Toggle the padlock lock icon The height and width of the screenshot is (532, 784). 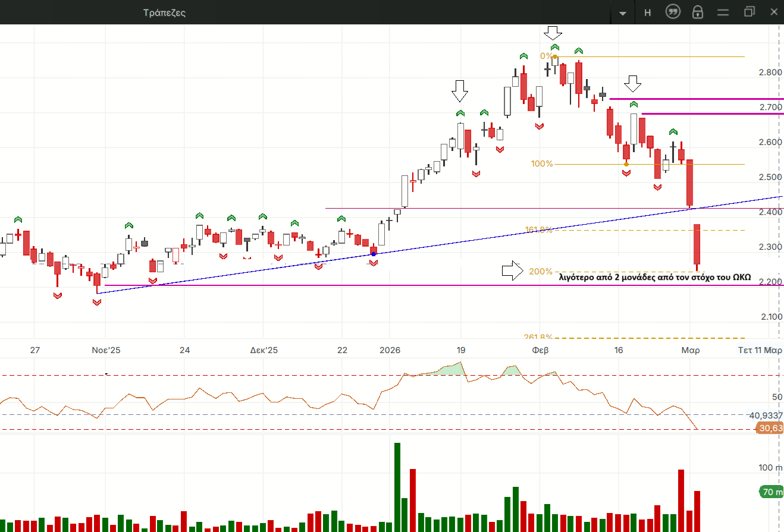(x=698, y=12)
